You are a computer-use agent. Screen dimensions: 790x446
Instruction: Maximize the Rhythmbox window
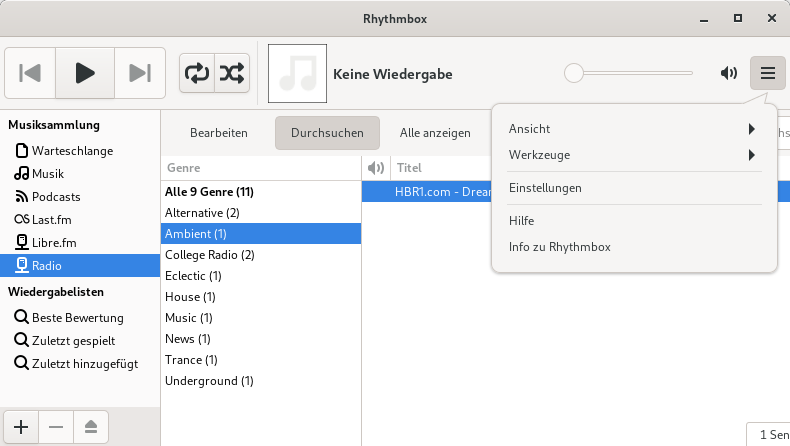pos(738,19)
